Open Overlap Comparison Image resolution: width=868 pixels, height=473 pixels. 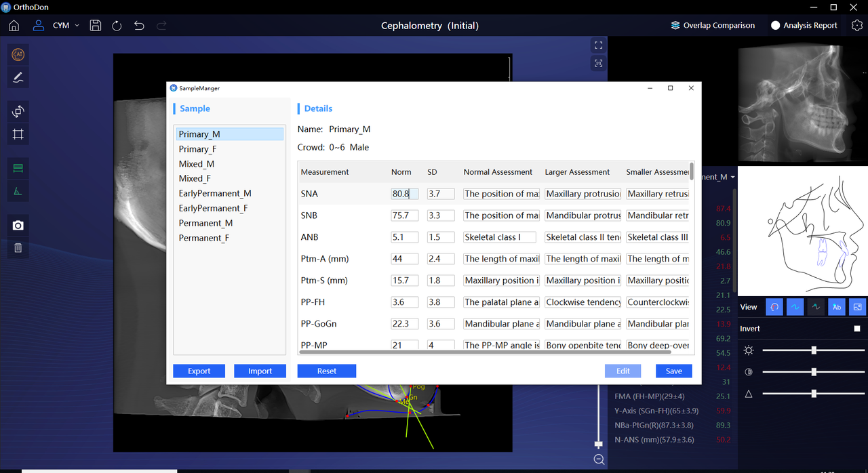[x=713, y=26]
